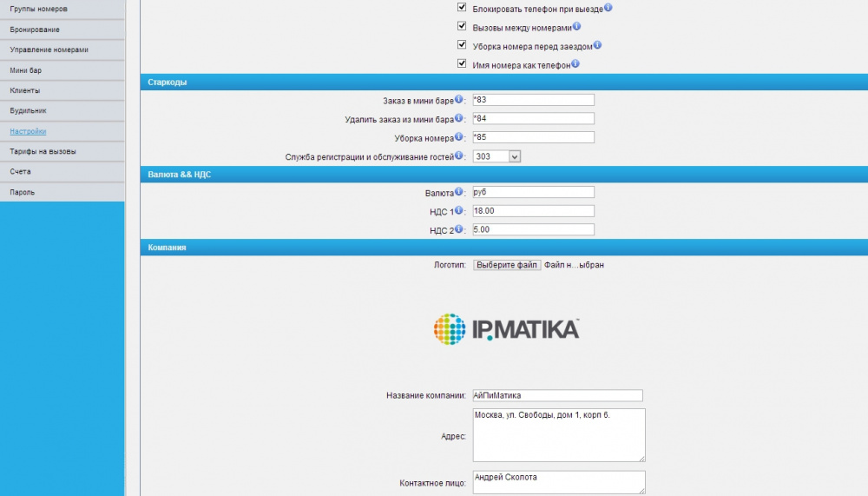The image size is (868, 496).
Task: Click info icon next to Уборка номера перед заездом
Action: click(x=597, y=45)
